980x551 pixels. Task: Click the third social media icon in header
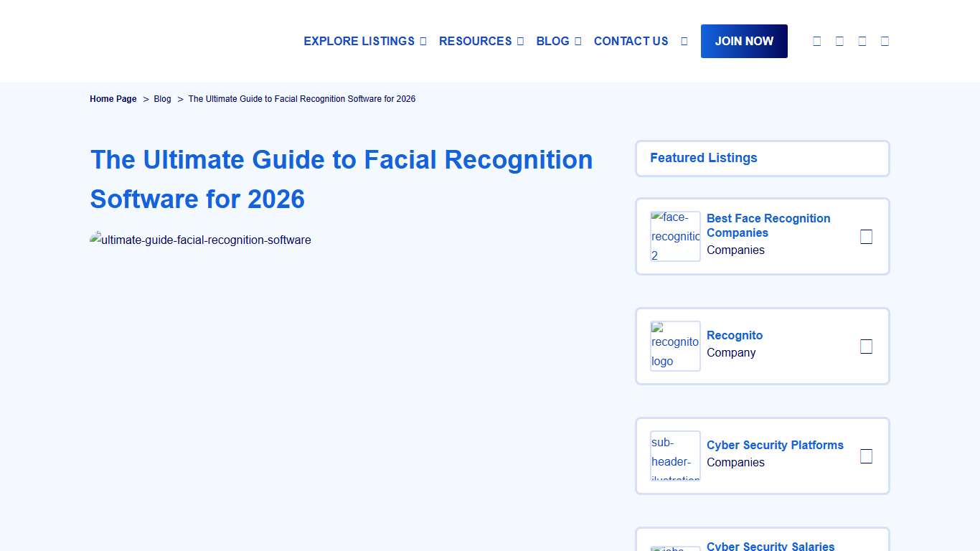point(862,41)
